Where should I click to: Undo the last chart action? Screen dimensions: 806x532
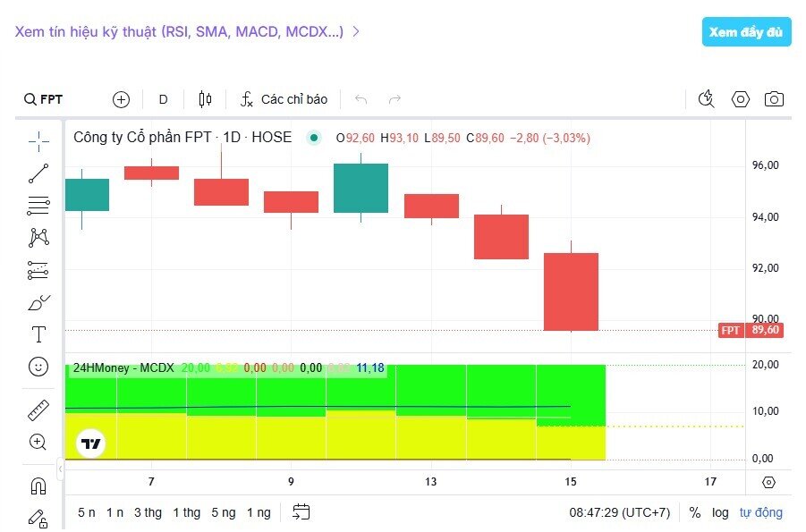(x=361, y=99)
